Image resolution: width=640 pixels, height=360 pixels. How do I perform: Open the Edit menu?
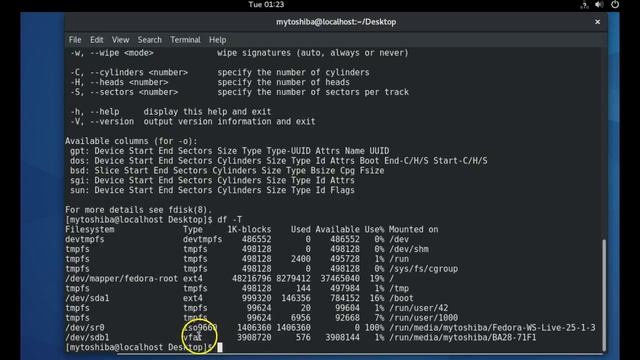(97, 40)
